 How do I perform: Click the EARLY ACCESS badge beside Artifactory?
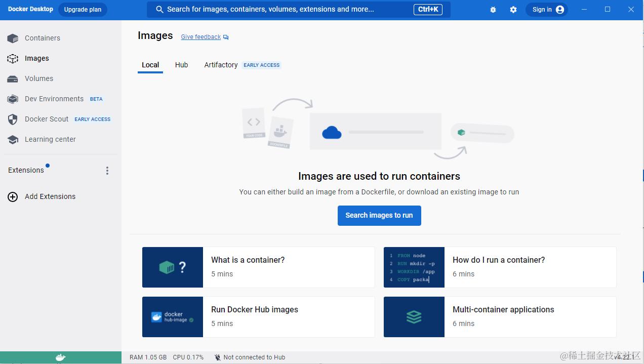click(x=262, y=65)
